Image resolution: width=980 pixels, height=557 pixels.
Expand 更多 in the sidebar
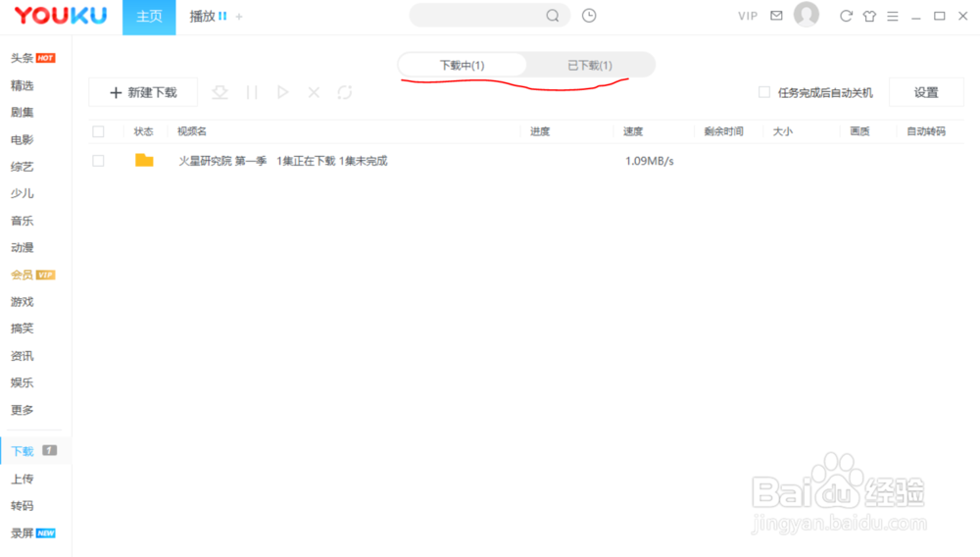22,410
